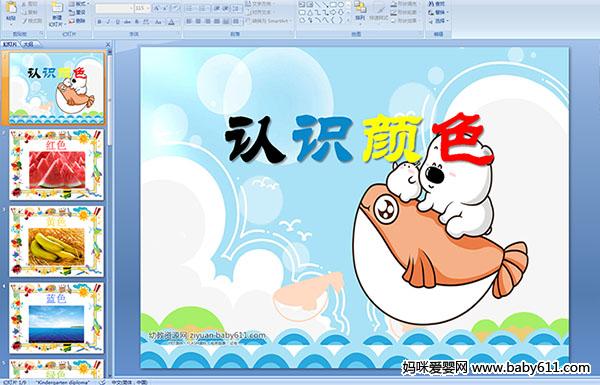Open the font size dropdown
Image resolution: width=600 pixels, height=385 pixels.
142,8
